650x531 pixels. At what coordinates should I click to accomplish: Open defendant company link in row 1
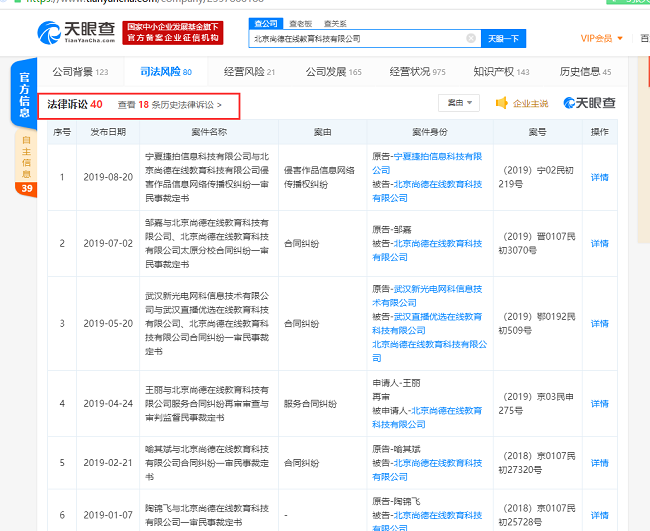pyautogui.click(x=427, y=191)
